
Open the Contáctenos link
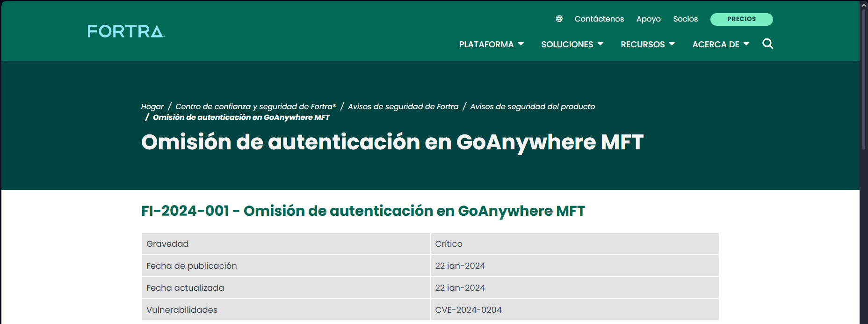(599, 19)
